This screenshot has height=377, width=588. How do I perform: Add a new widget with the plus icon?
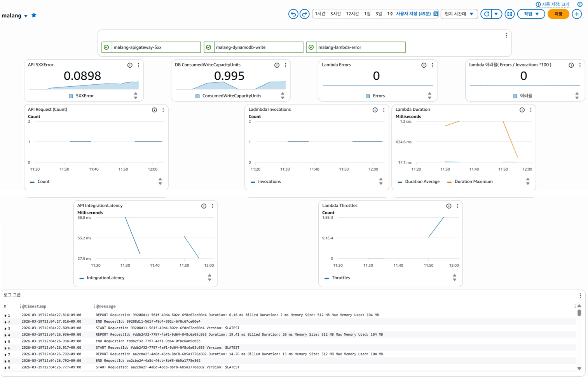click(x=577, y=14)
